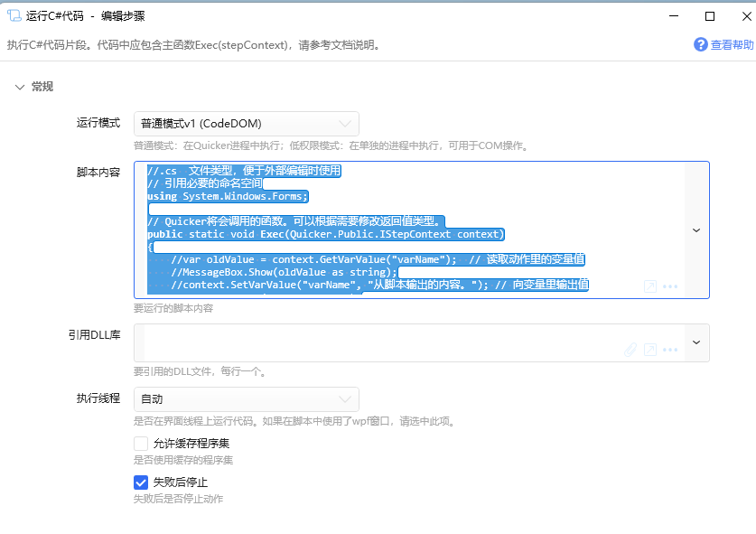
Task: Click the Exec function line in the script
Action: point(325,234)
